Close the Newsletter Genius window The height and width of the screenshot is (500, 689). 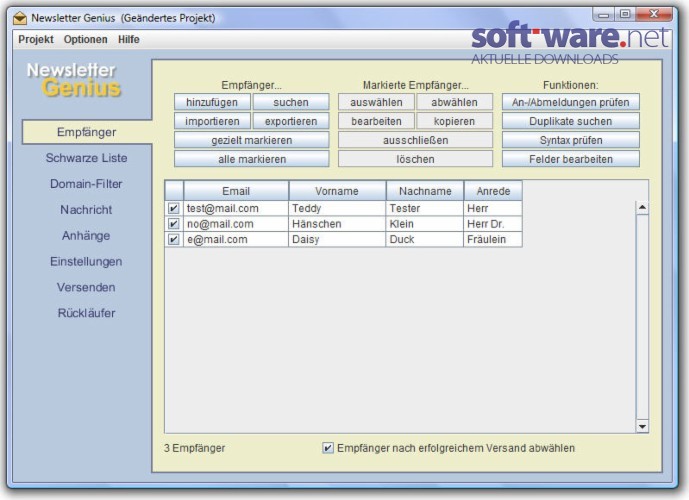[654, 14]
